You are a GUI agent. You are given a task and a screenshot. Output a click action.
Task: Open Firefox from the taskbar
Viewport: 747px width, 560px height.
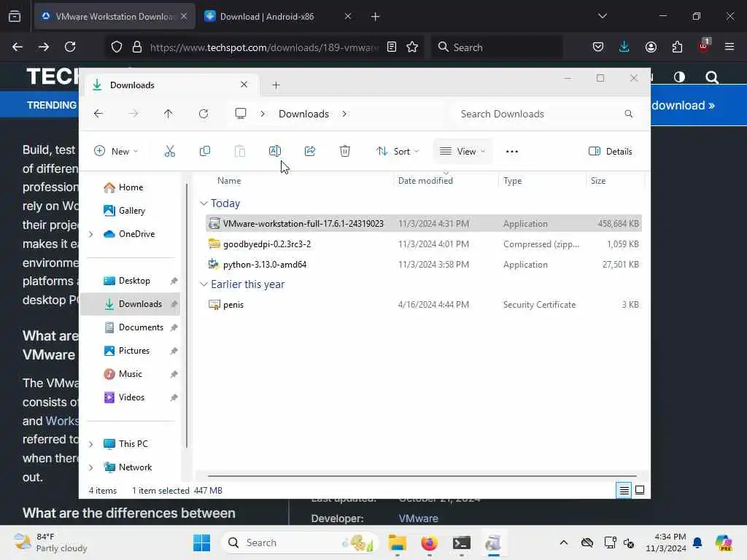(429, 542)
